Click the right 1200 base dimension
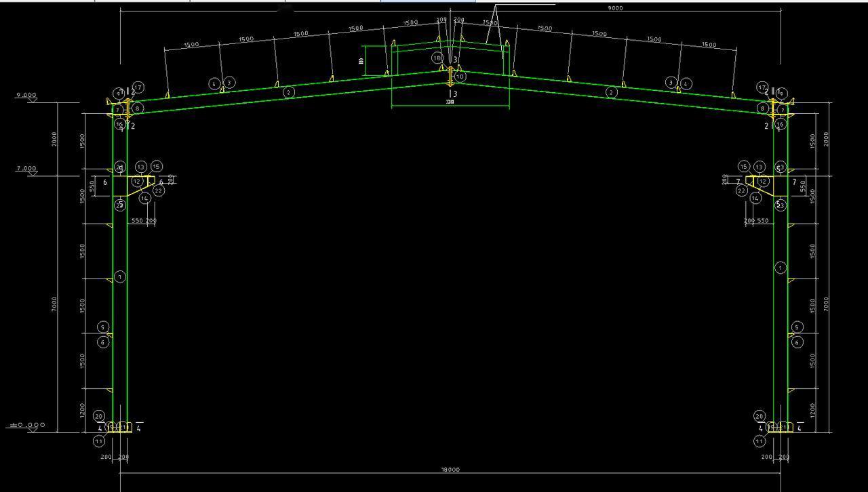Image resolution: width=868 pixels, height=492 pixels. (x=812, y=411)
